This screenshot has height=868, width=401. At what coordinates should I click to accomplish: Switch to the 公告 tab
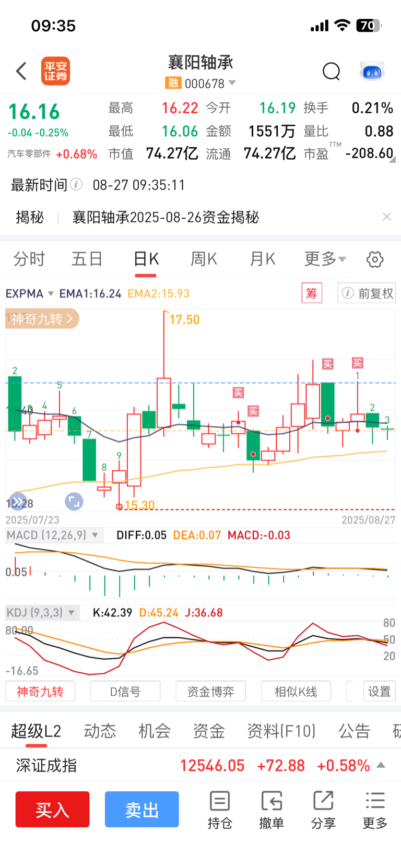click(x=355, y=731)
